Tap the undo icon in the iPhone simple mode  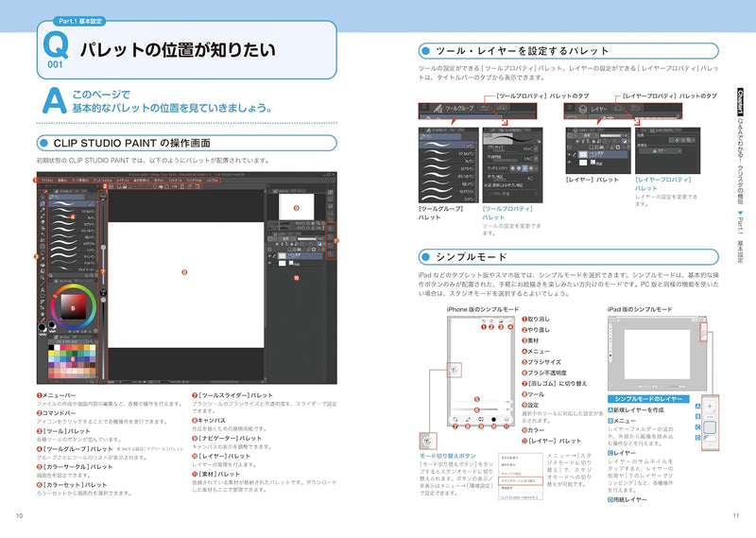pos(484,321)
